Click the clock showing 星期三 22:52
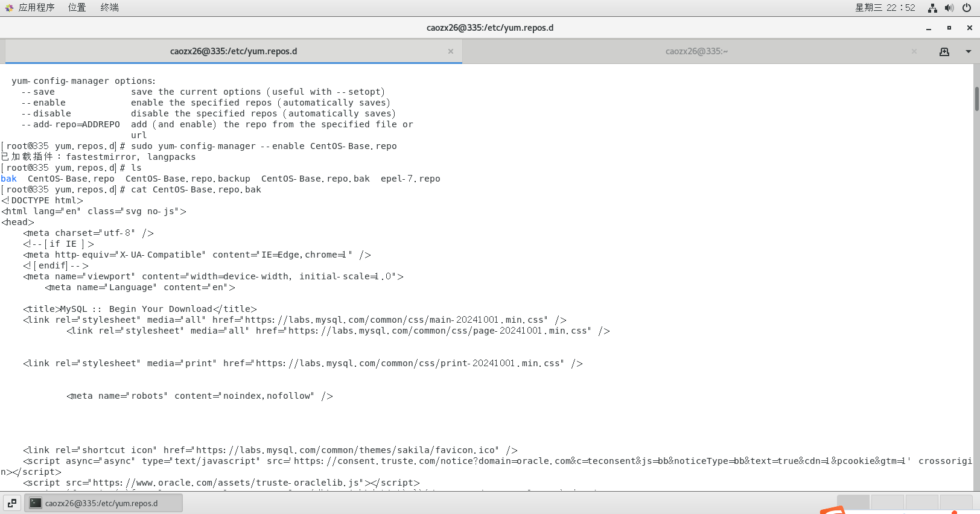This screenshot has height=514, width=980. pyautogui.click(x=885, y=8)
